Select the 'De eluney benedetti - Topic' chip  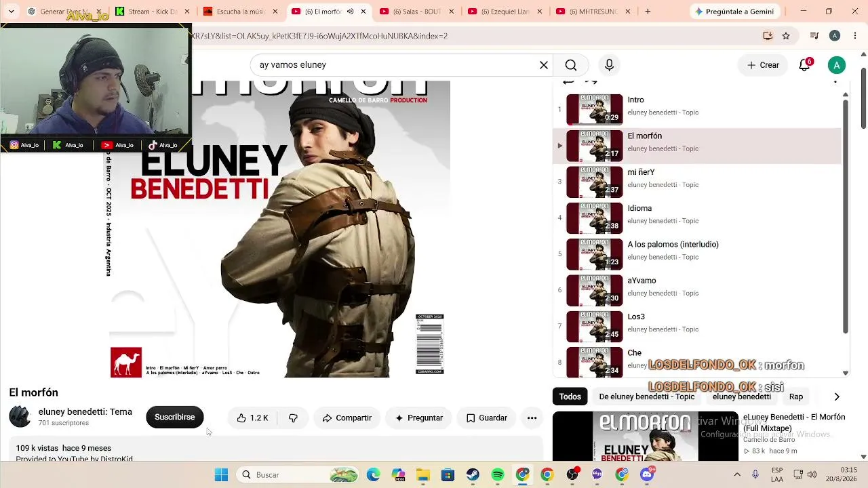click(646, 396)
